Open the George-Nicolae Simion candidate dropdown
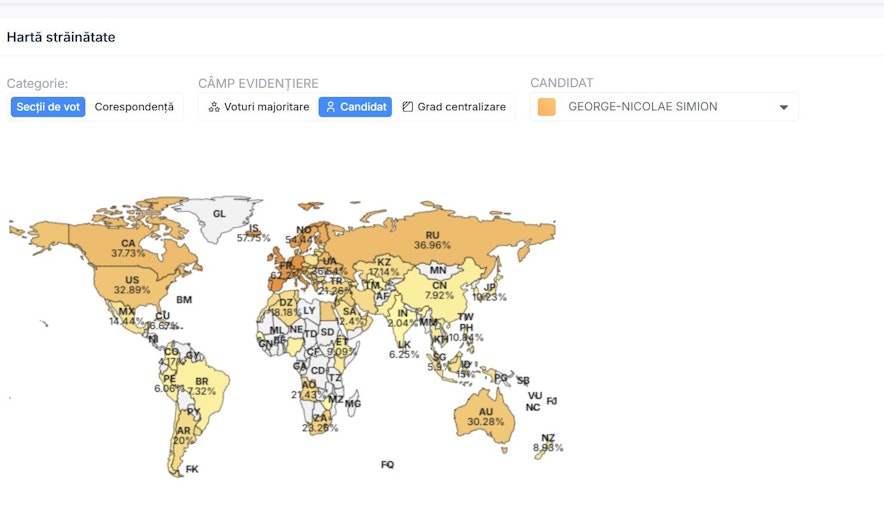The width and height of the screenshot is (884, 530). (664, 107)
